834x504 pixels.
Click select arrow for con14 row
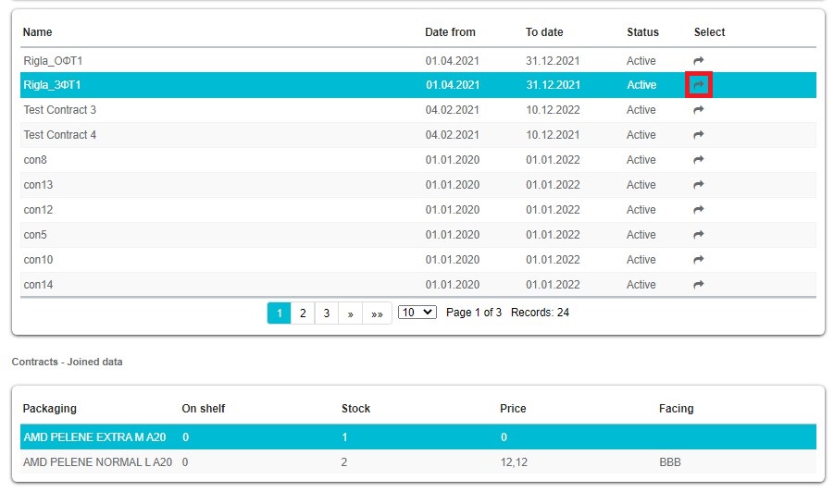(699, 285)
